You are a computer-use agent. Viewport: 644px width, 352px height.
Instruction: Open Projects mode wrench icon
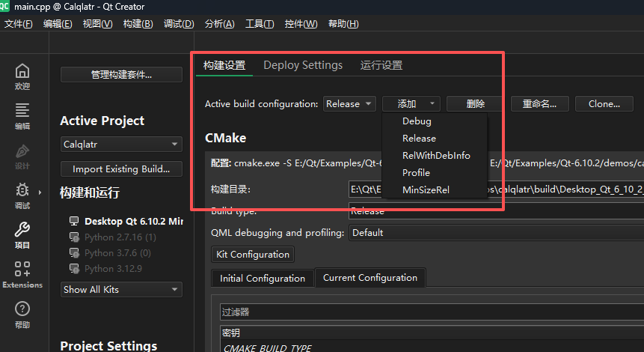pos(22,229)
